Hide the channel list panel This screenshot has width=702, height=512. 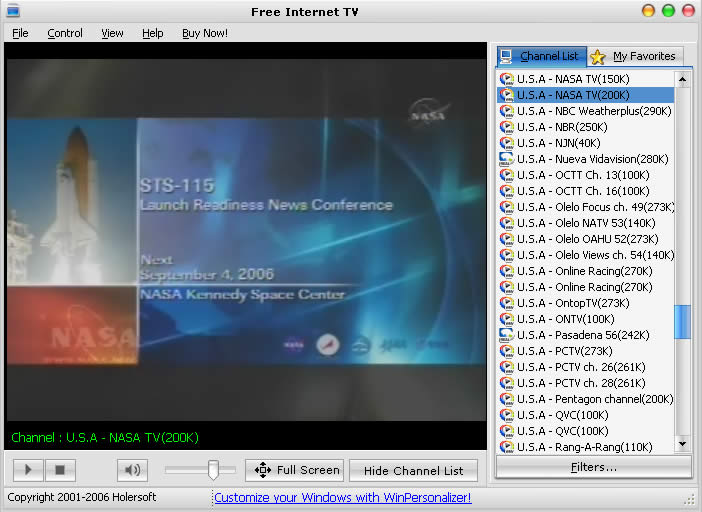tap(413, 470)
